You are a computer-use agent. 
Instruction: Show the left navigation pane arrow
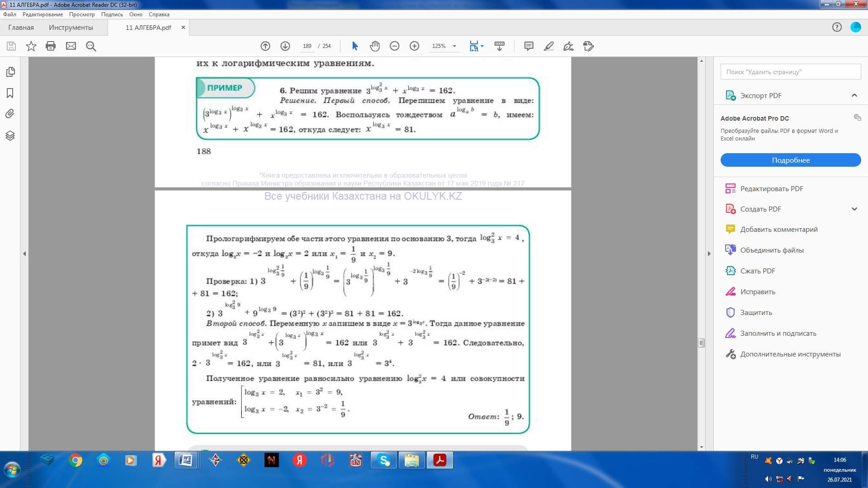pyautogui.click(x=24, y=254)
